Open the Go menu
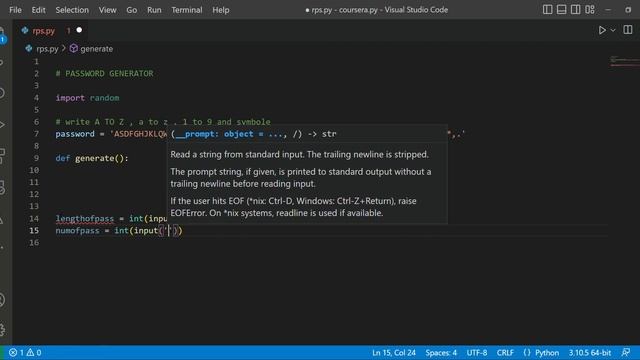The width and height of the screenshot is (640, 360). coord(131,10)
